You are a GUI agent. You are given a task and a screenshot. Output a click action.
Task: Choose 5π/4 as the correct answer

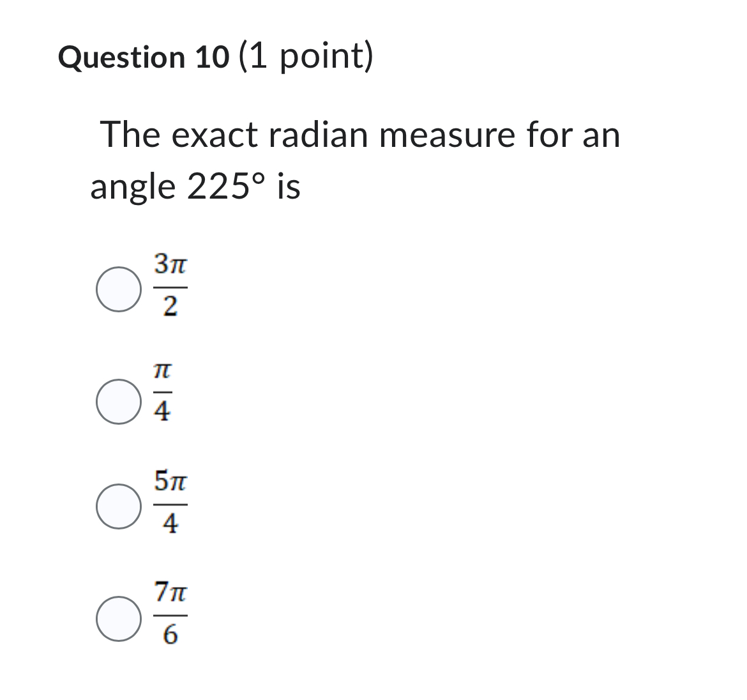pyautogui.click(x=118, y=506)
